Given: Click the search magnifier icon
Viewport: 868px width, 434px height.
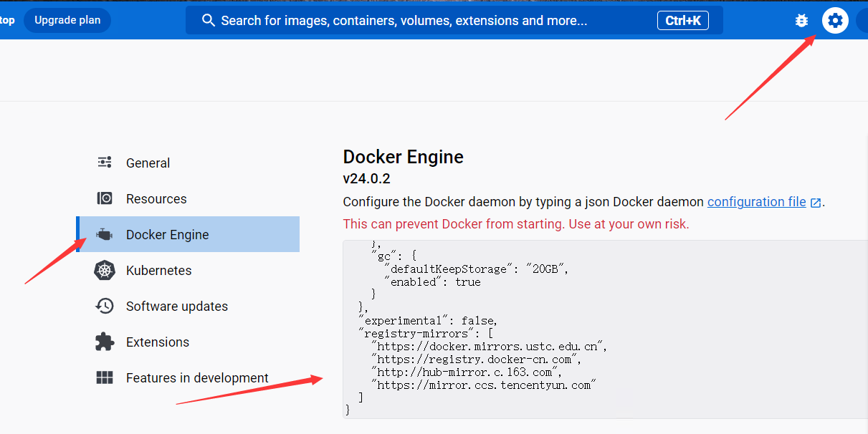Looking at the screenshot, I should [x=209, y=20].
